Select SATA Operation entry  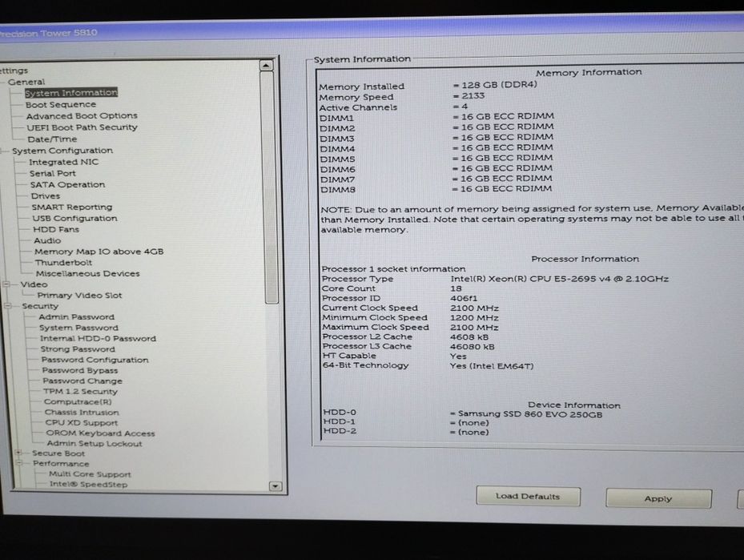point(67,184)
